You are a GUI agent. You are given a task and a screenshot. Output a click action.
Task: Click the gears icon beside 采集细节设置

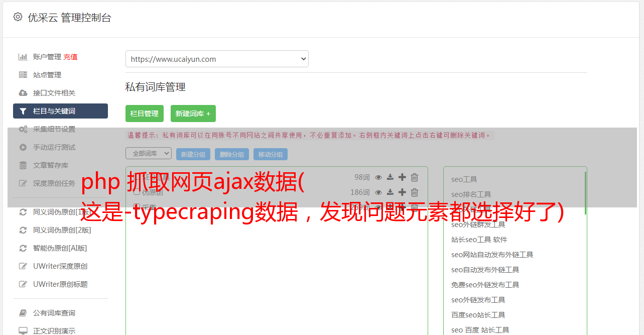pyautogui.click(x=23, y=129)
